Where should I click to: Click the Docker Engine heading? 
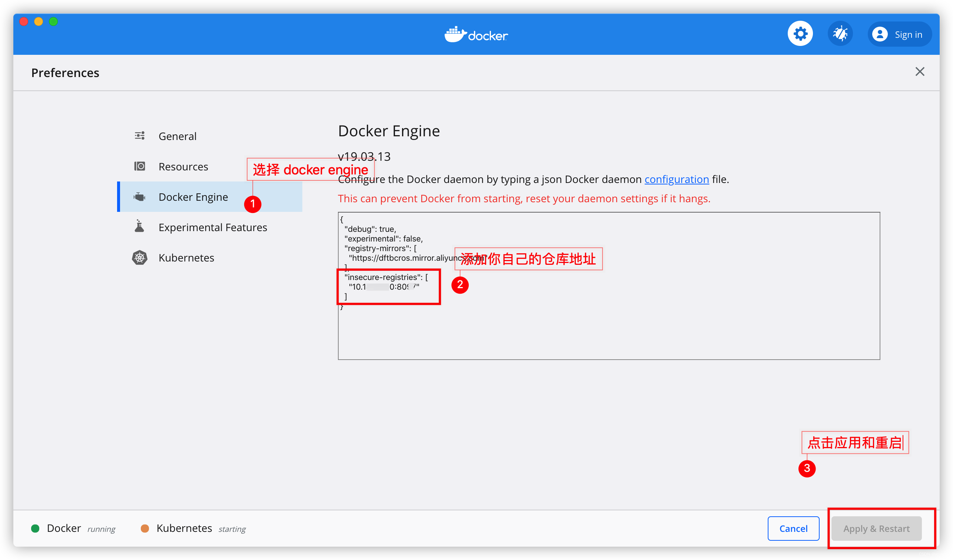click(389, 131)
